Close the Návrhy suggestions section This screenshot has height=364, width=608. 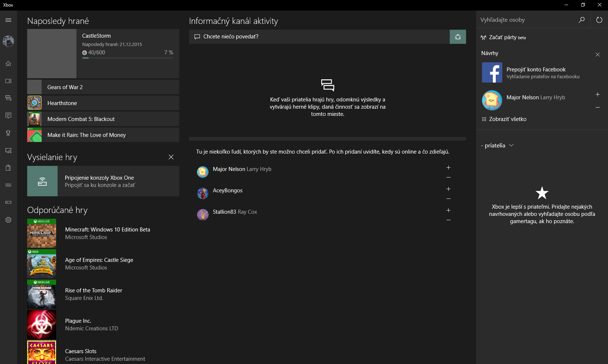click(597, 54)
